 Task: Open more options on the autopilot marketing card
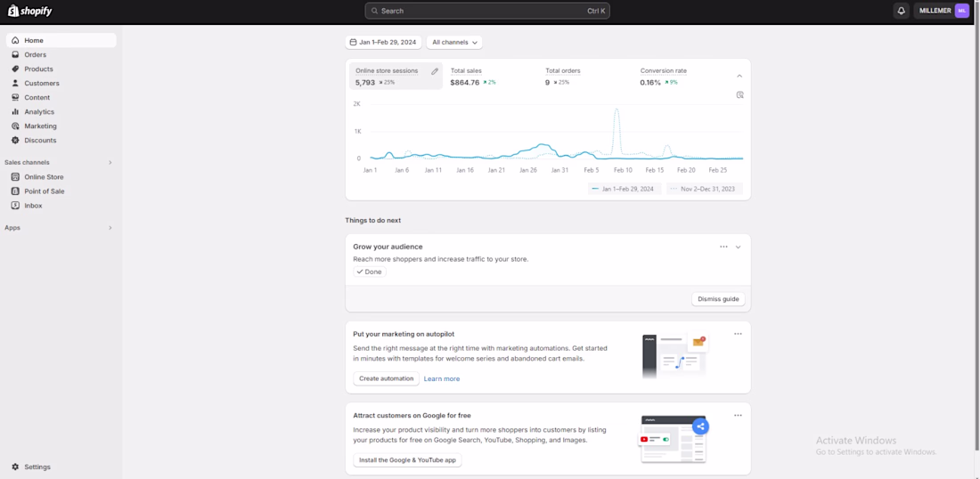(738, 334)
